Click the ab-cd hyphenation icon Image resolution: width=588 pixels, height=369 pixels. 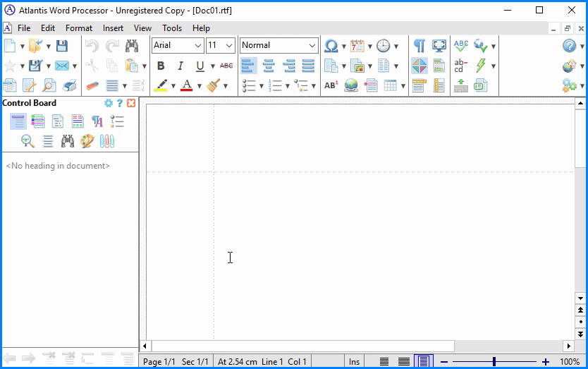tap(460, 66)
